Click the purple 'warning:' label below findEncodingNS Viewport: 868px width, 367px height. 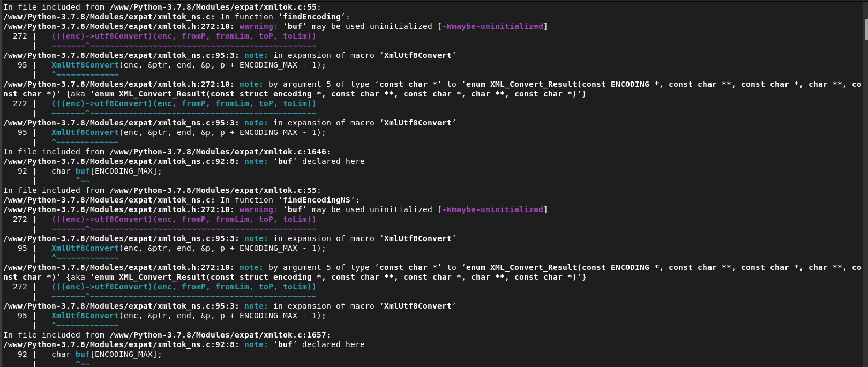click(x=258, y=209)
